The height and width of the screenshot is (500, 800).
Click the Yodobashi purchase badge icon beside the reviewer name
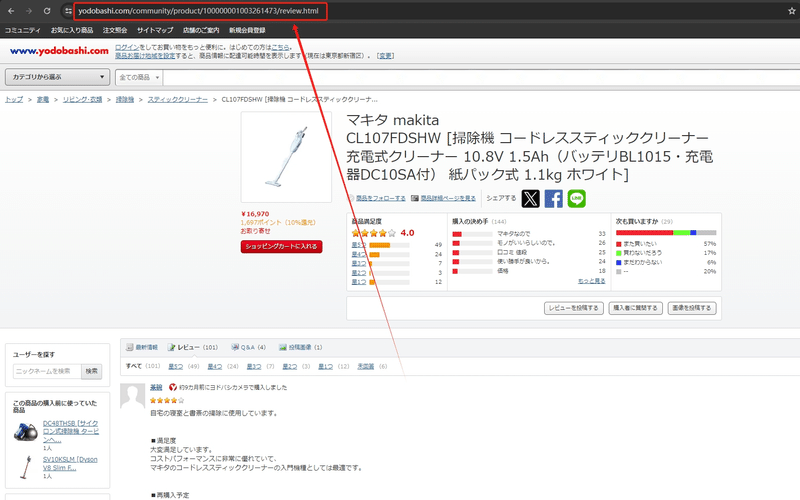[x=173, y=387]
